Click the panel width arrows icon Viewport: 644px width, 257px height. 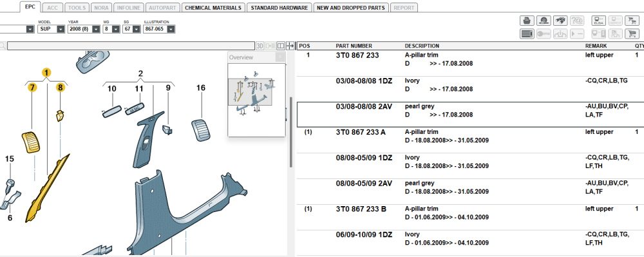click(x=290, y=46)
